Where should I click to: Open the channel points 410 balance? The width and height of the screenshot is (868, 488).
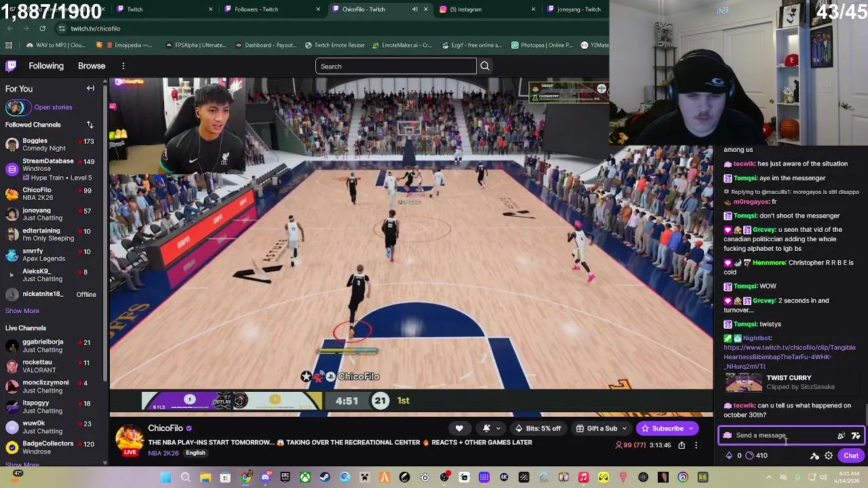[756, 455]
